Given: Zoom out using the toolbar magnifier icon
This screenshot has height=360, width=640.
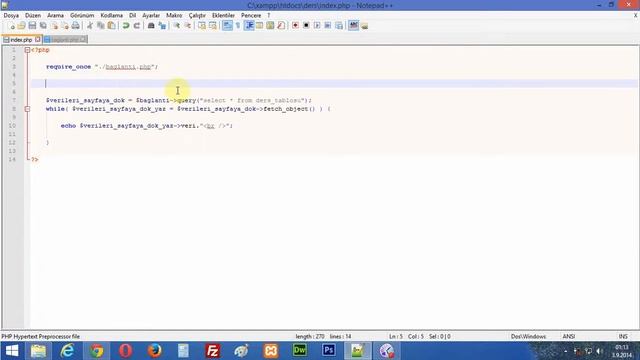Looking at the screenshot, I should tap(187, 26).
